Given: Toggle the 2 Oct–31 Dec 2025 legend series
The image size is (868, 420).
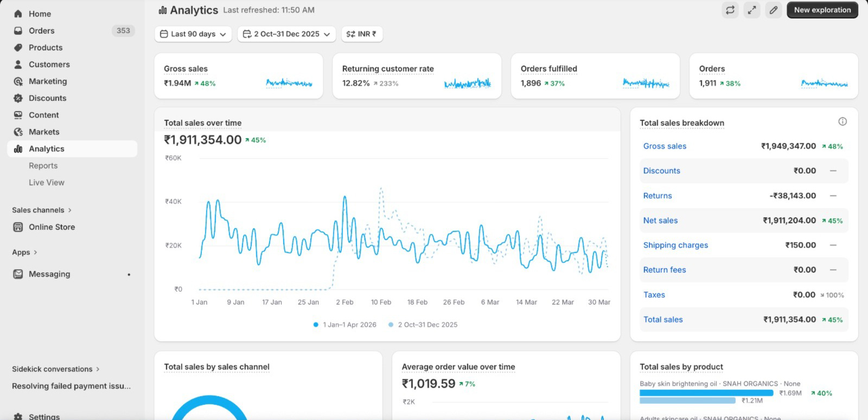Looking at the screenshot, I should point(423,325).
